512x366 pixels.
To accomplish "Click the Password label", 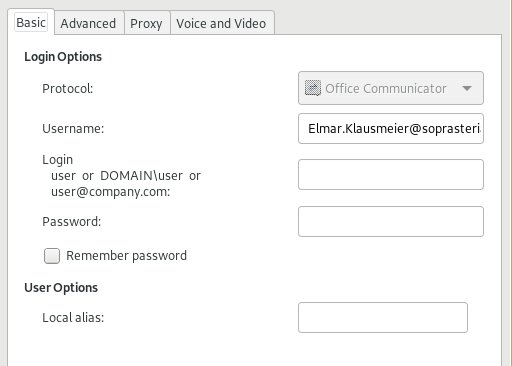I will [x=72, y=222].
